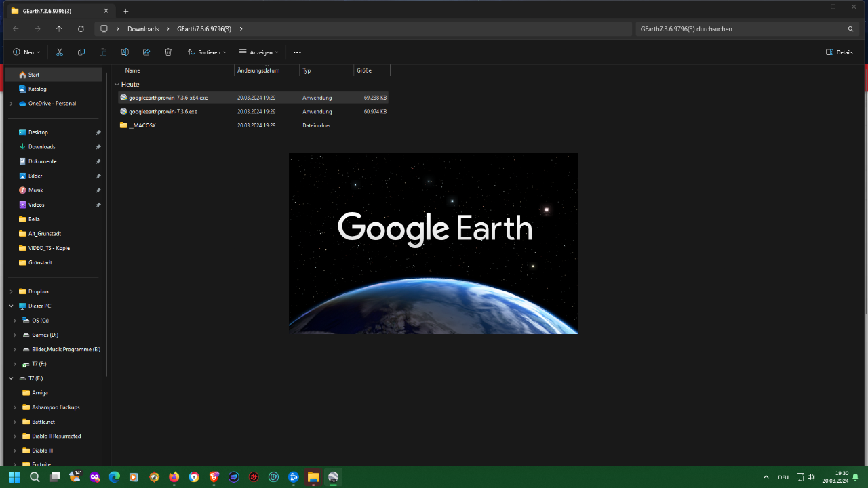This screenshot has width=868, height=488.
Task: Launch Microsoft Edge from the taskbar
Action: (x=114, y=477)
